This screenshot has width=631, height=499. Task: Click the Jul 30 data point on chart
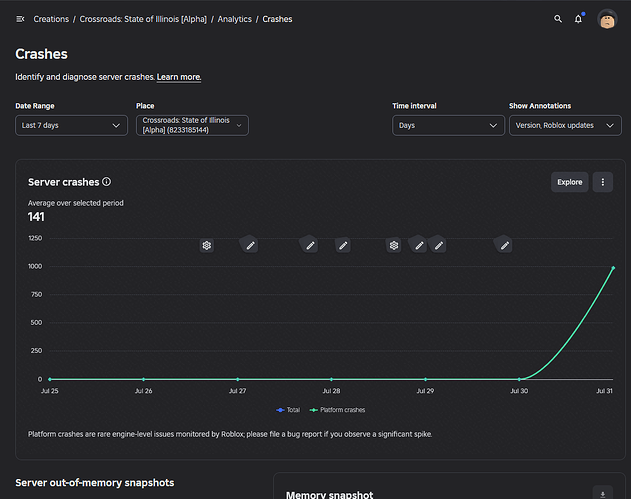519,379
